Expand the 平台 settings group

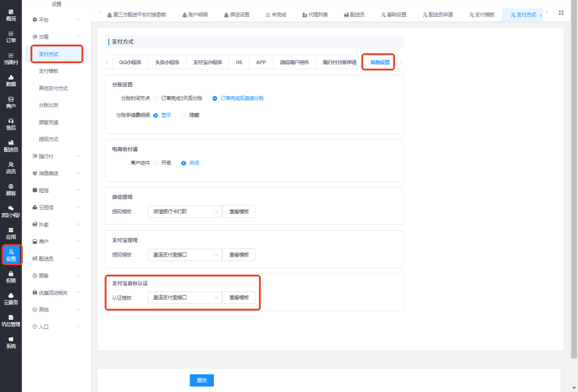pos(56,20)
